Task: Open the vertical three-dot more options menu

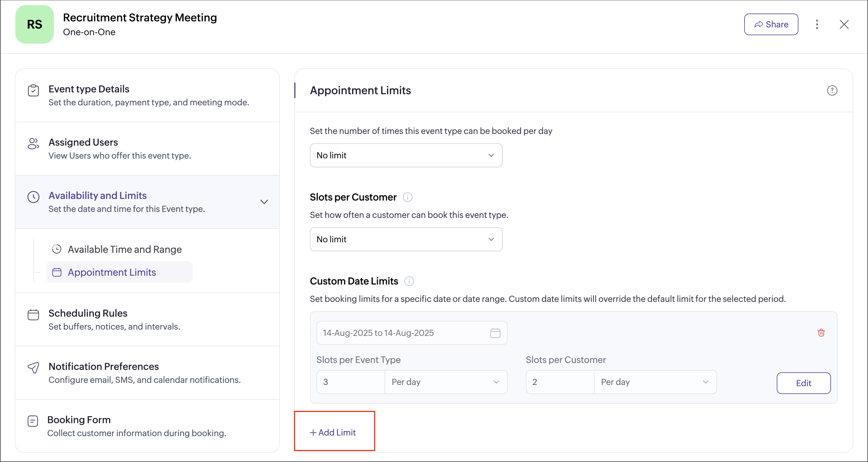Action: click(817, 24)
